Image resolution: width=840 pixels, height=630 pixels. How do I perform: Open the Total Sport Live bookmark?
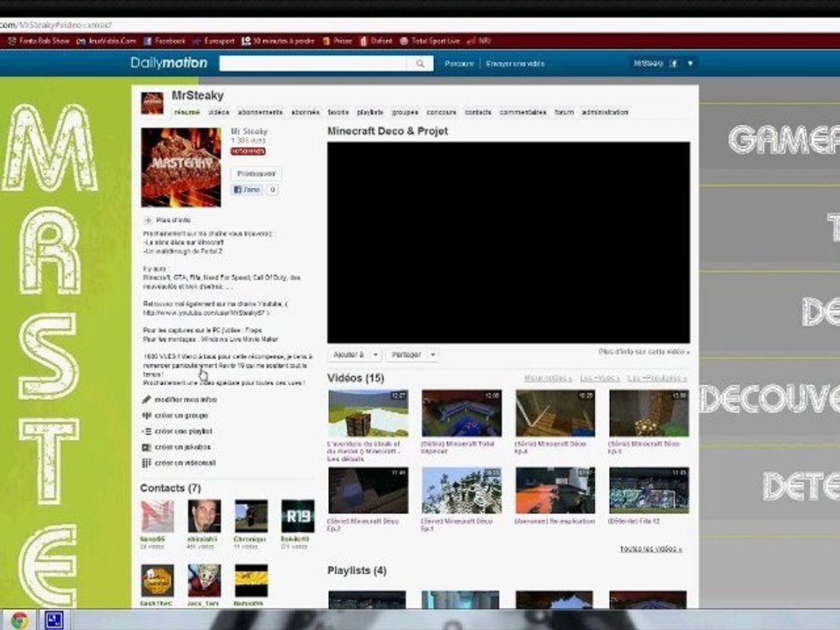(430, 41)
